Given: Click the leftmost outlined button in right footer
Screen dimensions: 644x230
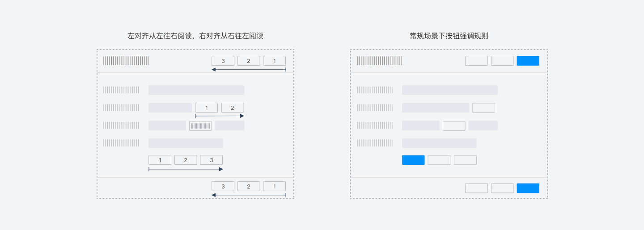Looking at the screenshot, I should click(476, 188).
